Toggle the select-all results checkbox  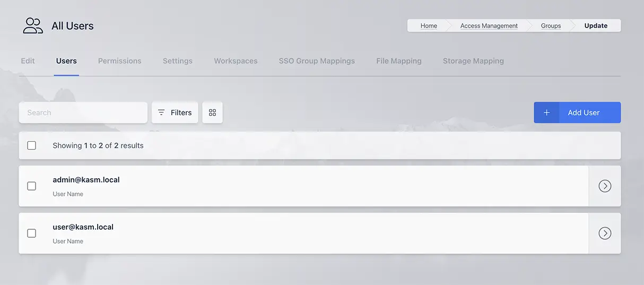pos(32,145)
